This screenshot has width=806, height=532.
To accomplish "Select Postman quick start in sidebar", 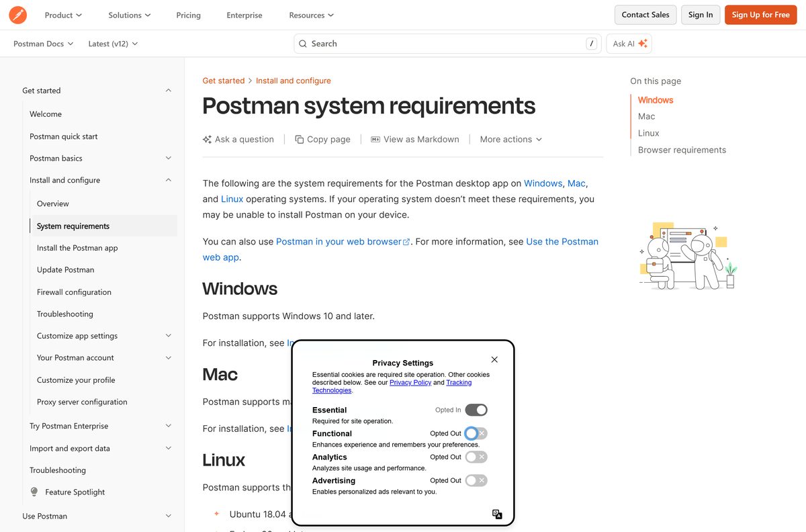I will [64, 136].
